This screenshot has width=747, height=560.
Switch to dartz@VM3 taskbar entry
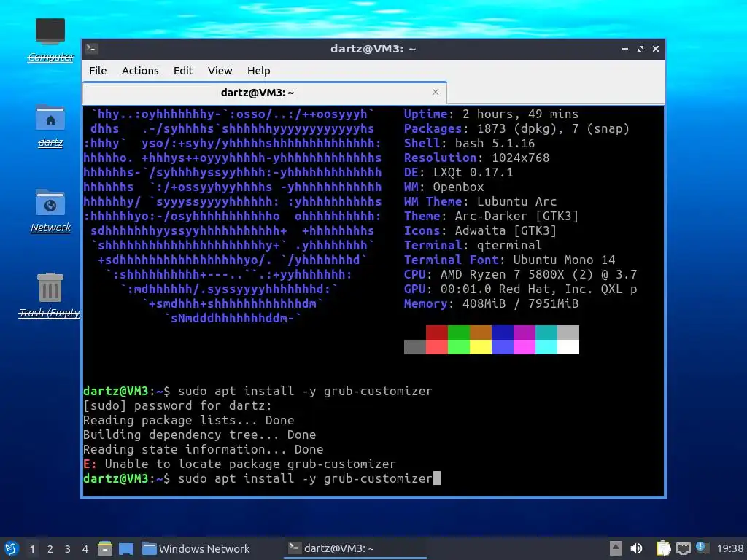coord(355,548)
